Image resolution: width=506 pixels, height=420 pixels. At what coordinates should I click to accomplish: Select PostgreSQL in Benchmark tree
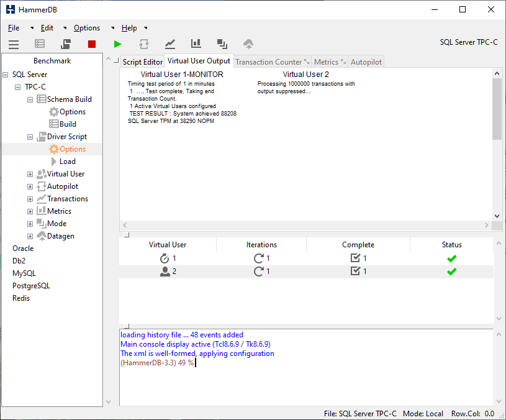(31, 286)
